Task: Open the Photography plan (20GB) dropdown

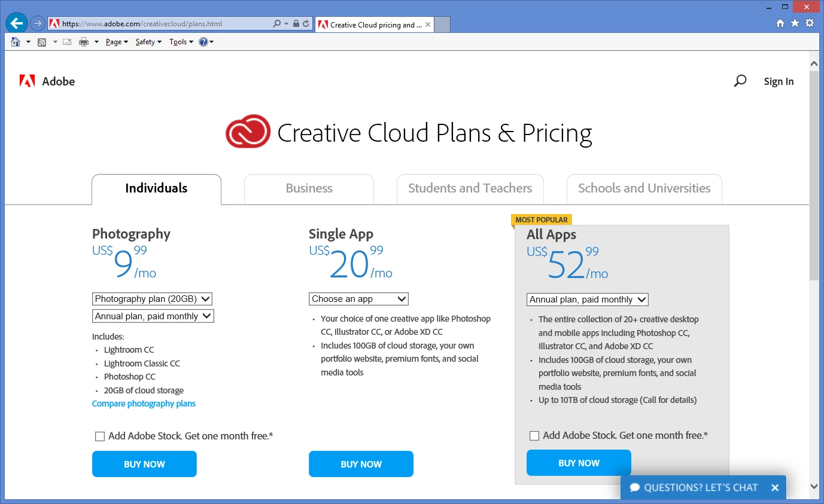Action: pos(153,299)
